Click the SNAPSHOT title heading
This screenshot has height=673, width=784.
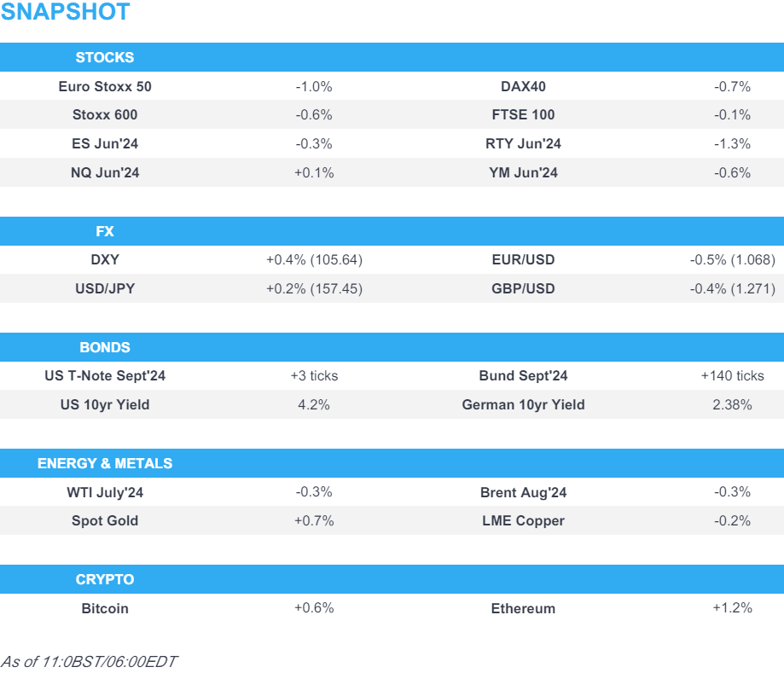click(x=66, y=13)
